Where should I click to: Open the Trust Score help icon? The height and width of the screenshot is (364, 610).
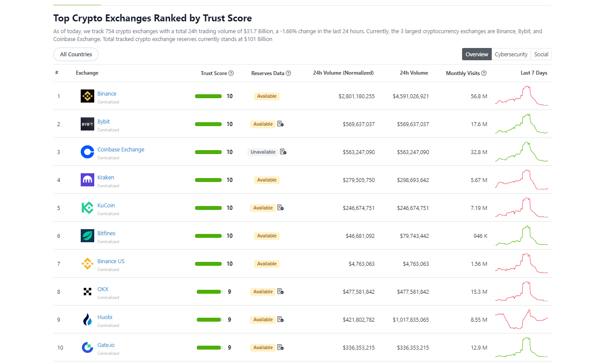click(231, 73)
